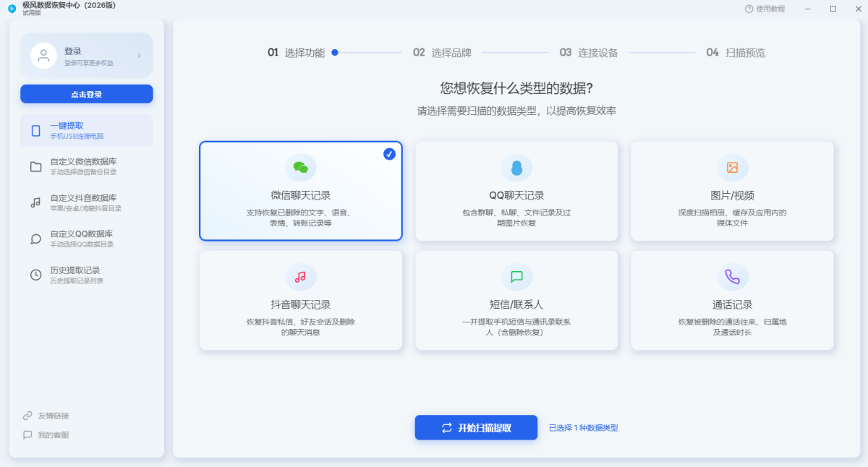
Task: Uncheck the 微信聊天记录 blue checkmark
Action: point(389,154)
